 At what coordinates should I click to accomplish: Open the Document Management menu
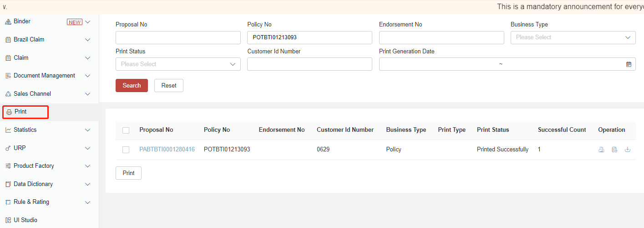[44, 76]
